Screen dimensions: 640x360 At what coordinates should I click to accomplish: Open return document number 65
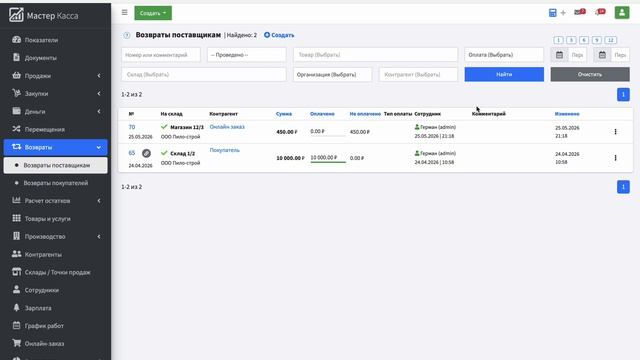(x=132, y=153)
